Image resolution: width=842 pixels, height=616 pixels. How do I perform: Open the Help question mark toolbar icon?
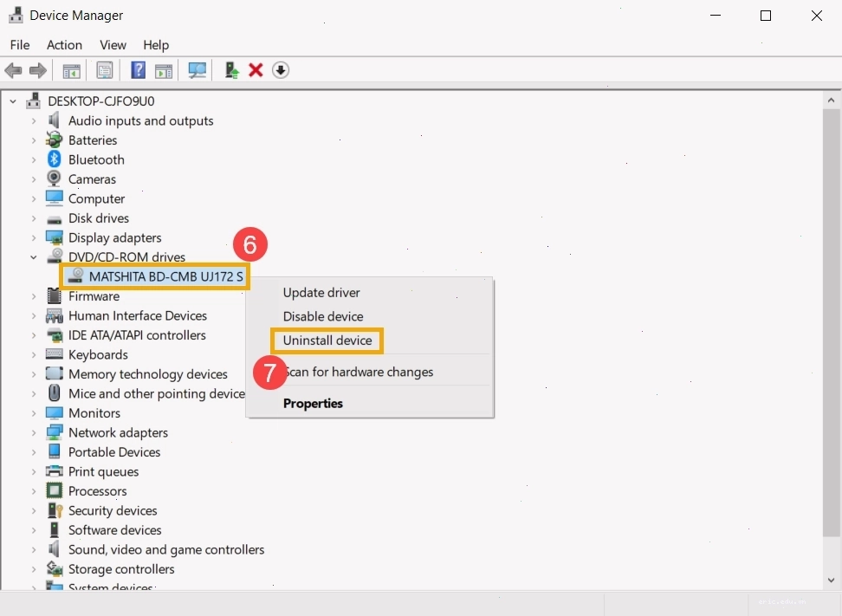click(x=138, y=70)
